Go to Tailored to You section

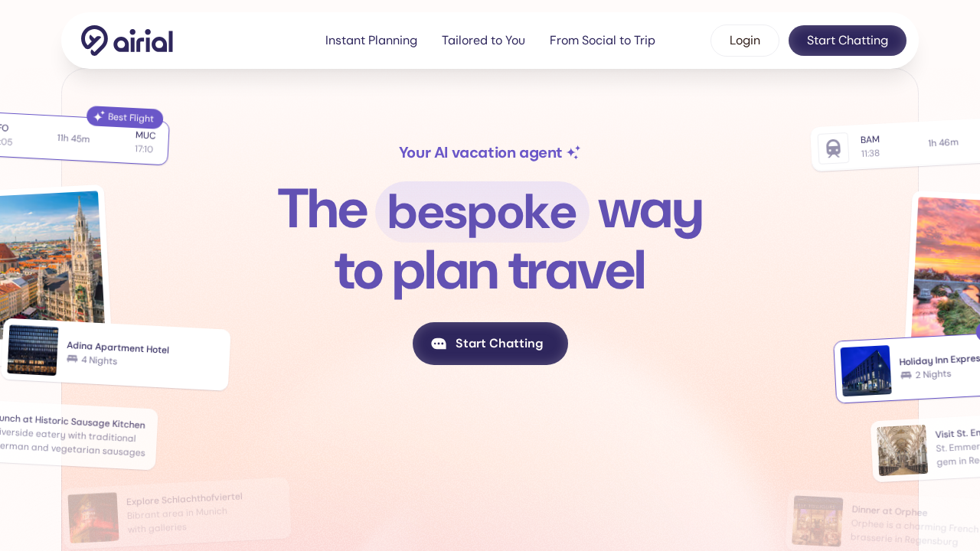(483, 41)
